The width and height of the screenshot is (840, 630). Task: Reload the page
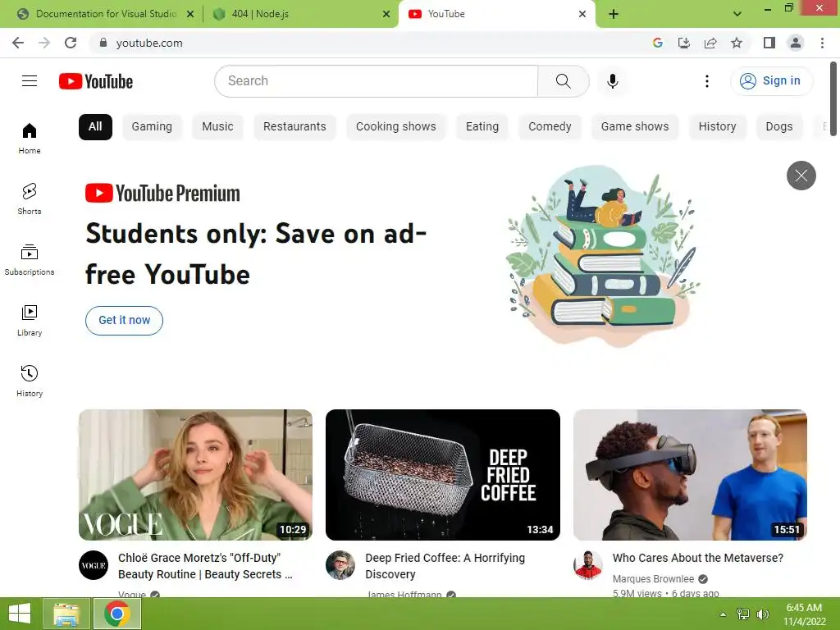71,43
